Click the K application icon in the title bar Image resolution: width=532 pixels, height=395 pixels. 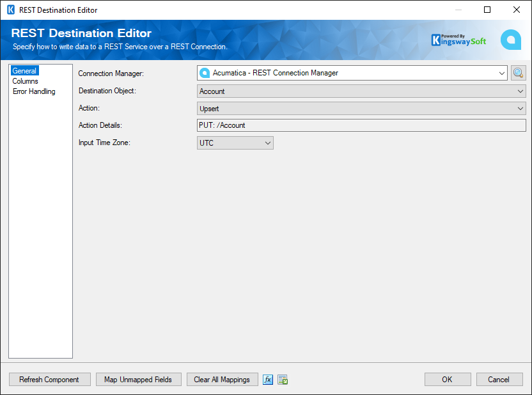(x=11, y=10)
